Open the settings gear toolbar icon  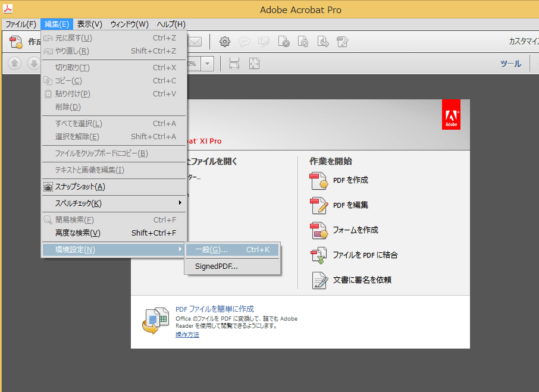click(225, 42)
